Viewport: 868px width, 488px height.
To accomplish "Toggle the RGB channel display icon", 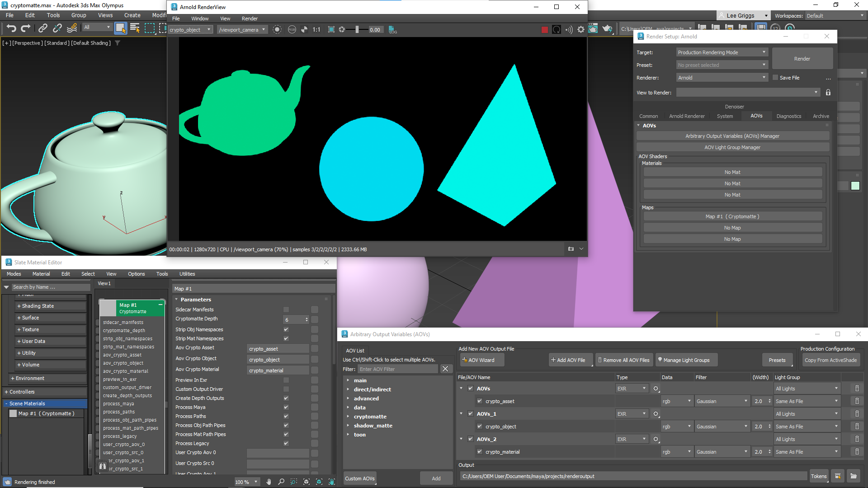I will pyautogui.click(x=292, y=30).
